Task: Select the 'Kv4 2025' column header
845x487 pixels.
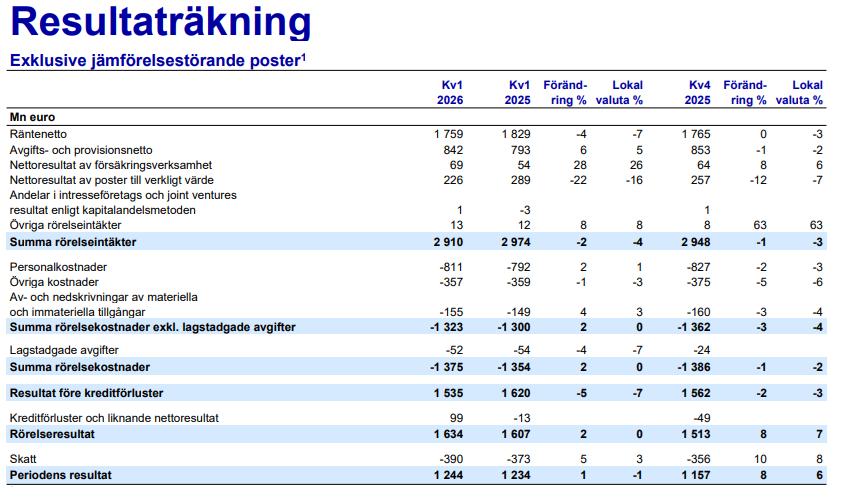Action: tap(698, 93)
